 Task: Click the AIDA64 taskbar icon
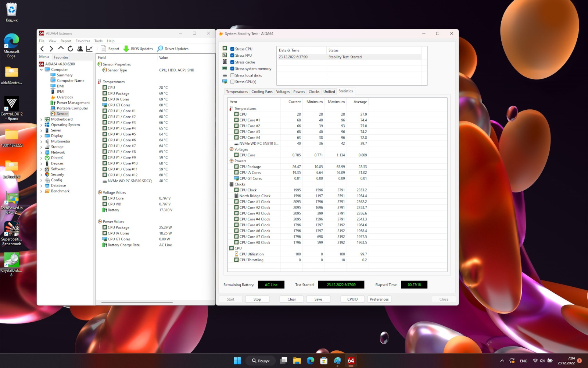pyautogui.click(x=351, y=361)
